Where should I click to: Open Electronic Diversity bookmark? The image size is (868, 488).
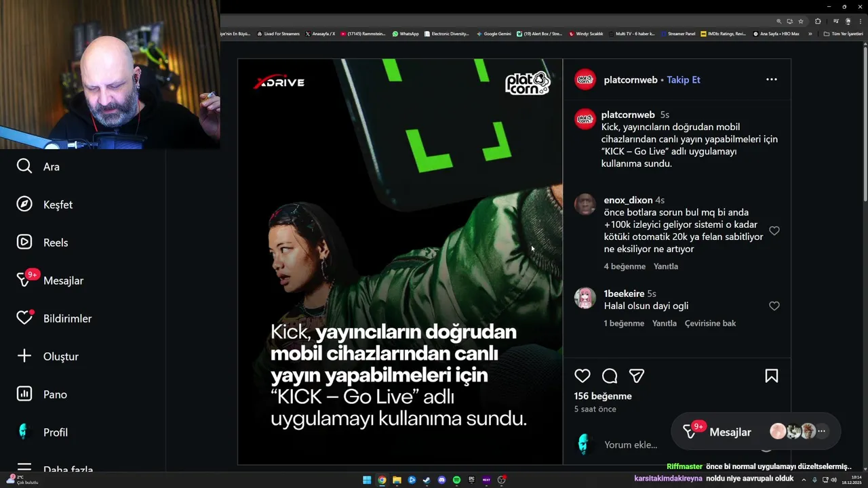(446, 33)
